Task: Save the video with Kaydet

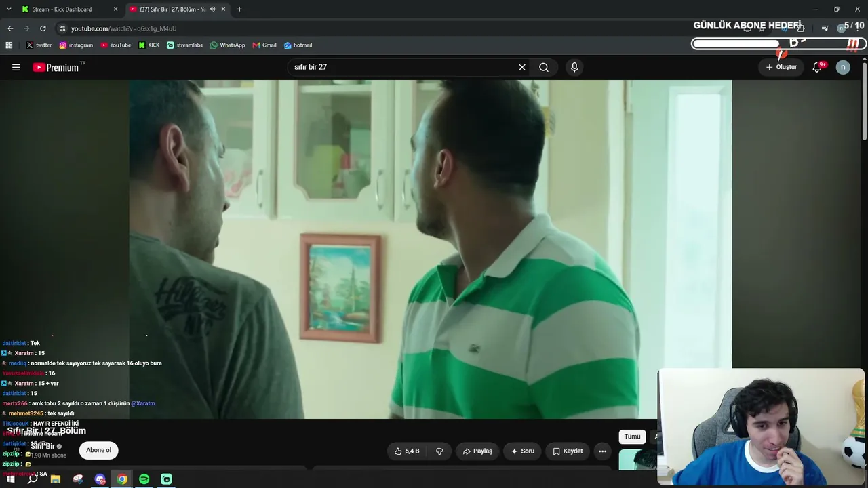Action: [568, 451]
